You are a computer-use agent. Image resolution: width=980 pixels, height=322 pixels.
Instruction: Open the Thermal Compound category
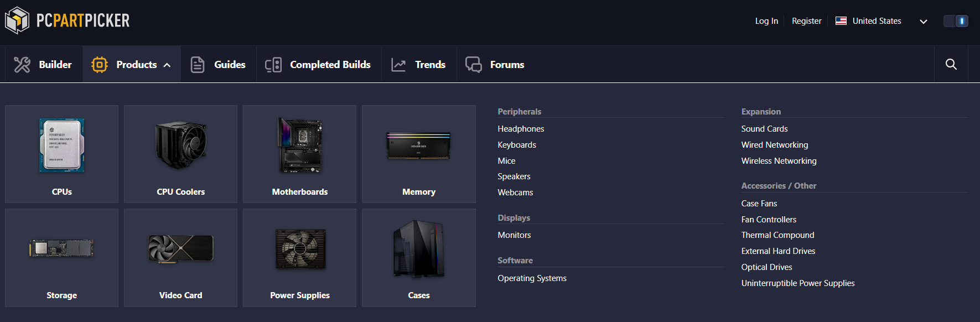point(777,235)
